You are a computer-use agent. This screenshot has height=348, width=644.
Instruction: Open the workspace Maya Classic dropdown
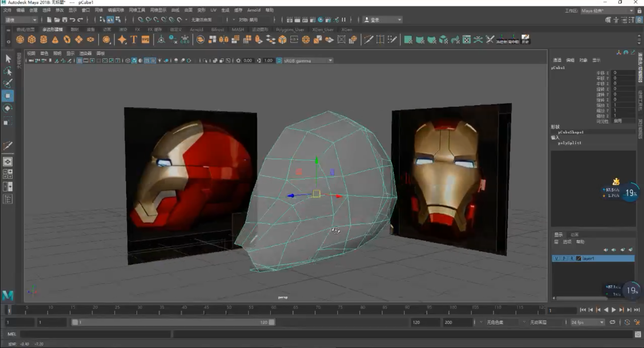click(x=607, y=11)
